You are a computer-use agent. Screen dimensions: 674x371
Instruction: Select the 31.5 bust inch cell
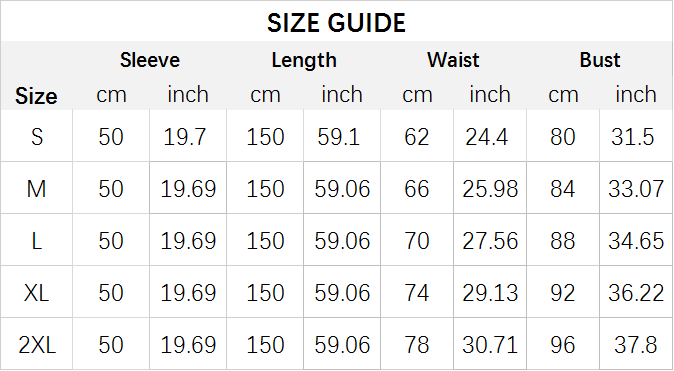633,137
